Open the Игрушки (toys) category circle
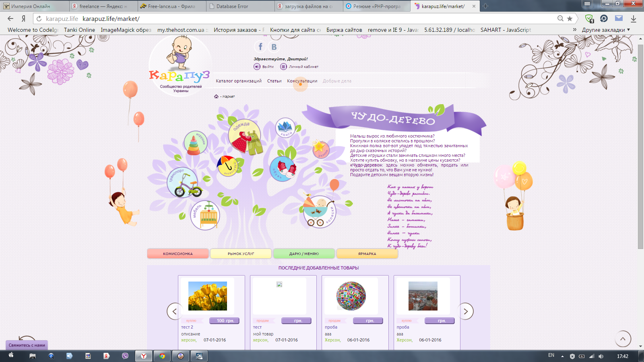The width and height of the screenshot is (644, 362). 196,143
